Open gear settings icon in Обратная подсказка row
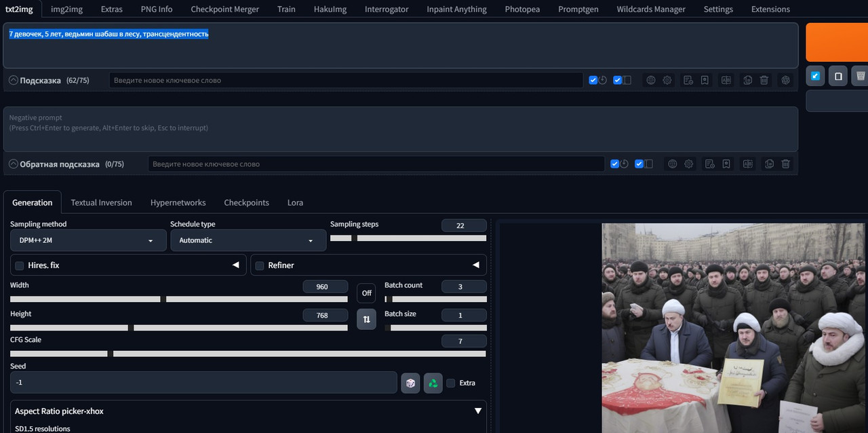 689,164
